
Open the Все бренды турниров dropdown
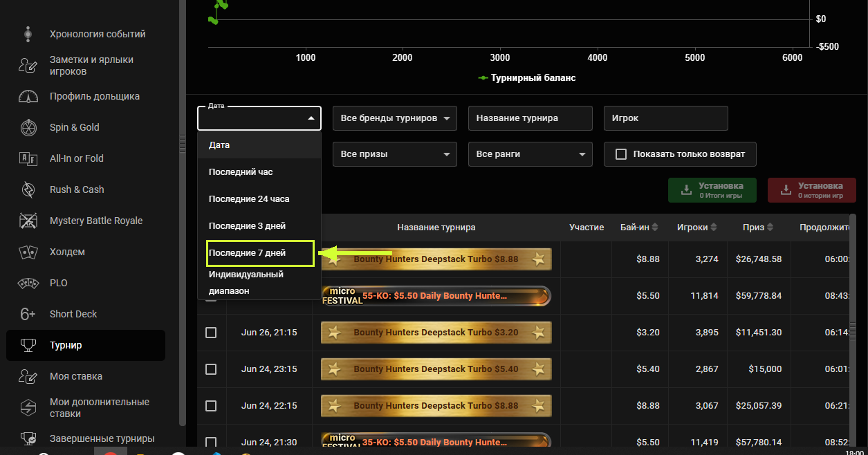[x=395, y=118]
